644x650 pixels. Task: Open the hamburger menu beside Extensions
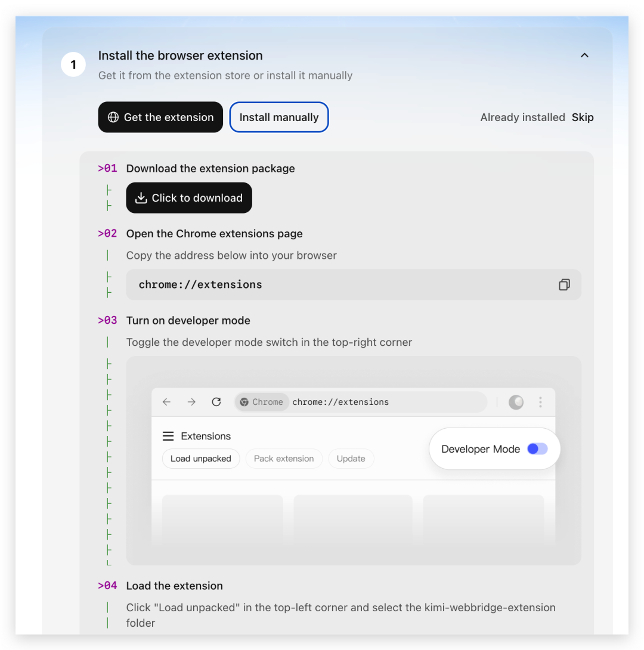click(x=168, y=436)
